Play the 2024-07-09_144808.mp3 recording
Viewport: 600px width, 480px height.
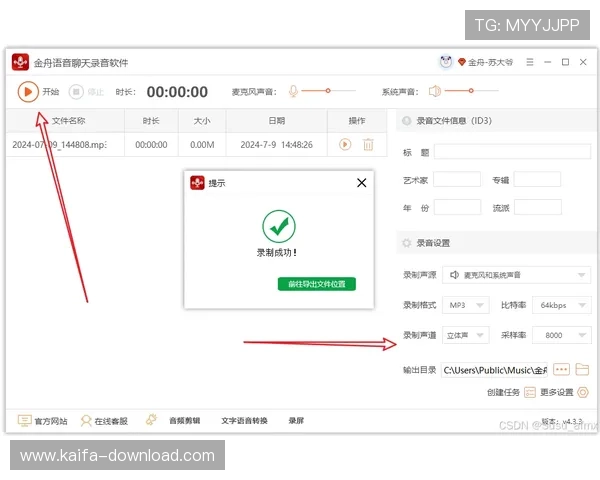[345, 144]
